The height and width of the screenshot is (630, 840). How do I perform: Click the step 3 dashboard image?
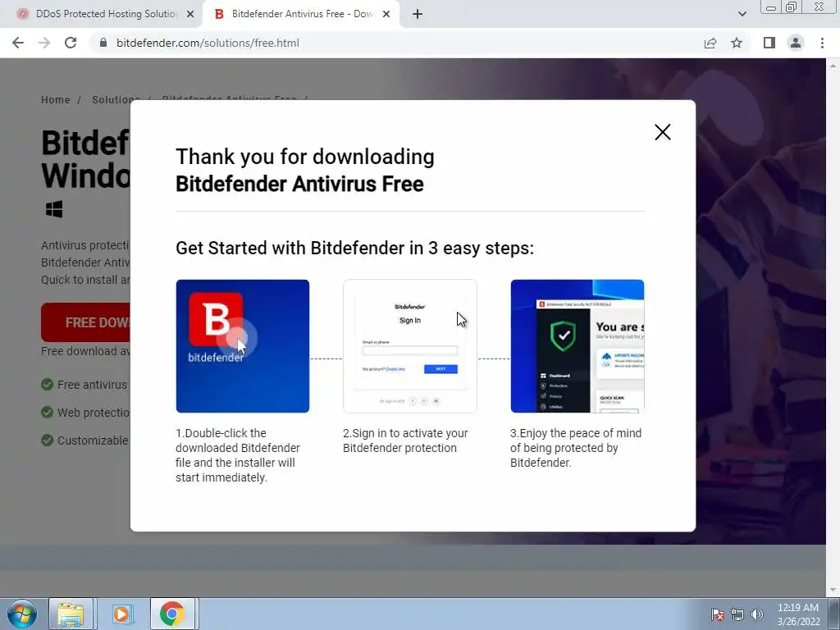point(577,346)
